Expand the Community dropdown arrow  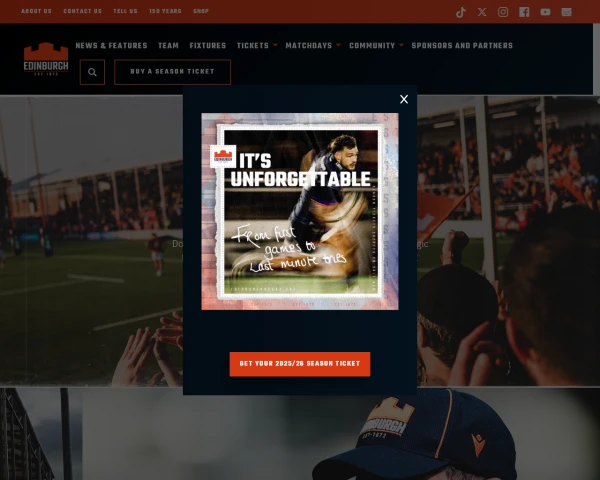coord(401,45)
